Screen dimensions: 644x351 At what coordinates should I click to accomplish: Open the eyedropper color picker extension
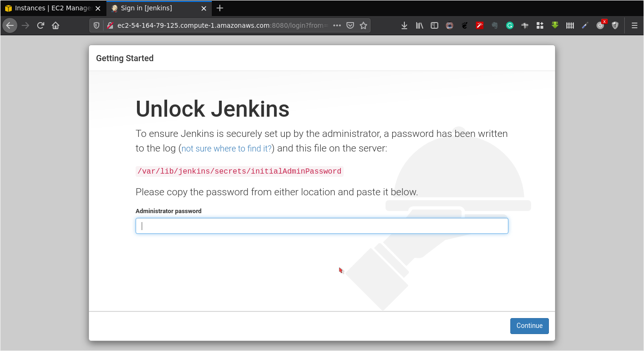[x=585, y=25]
